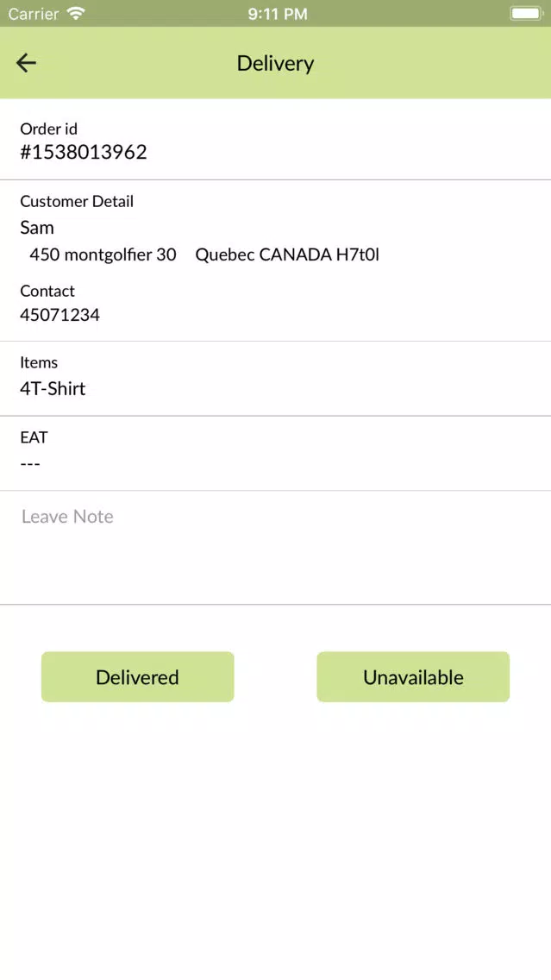Tap the Contact section label

point(47,291)
